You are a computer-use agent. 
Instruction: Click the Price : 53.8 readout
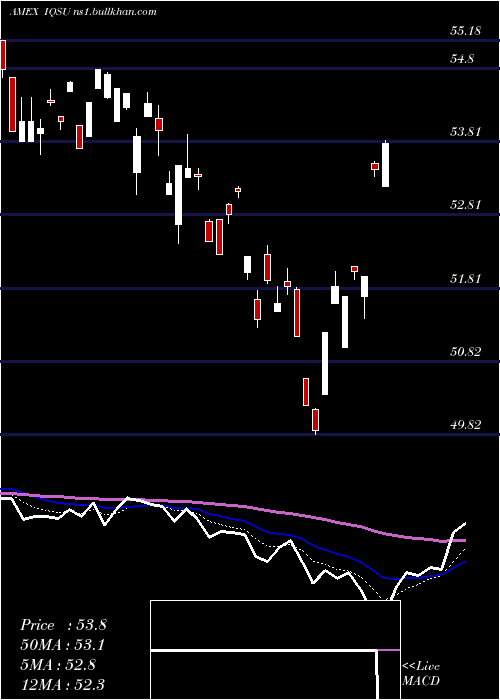63,625
